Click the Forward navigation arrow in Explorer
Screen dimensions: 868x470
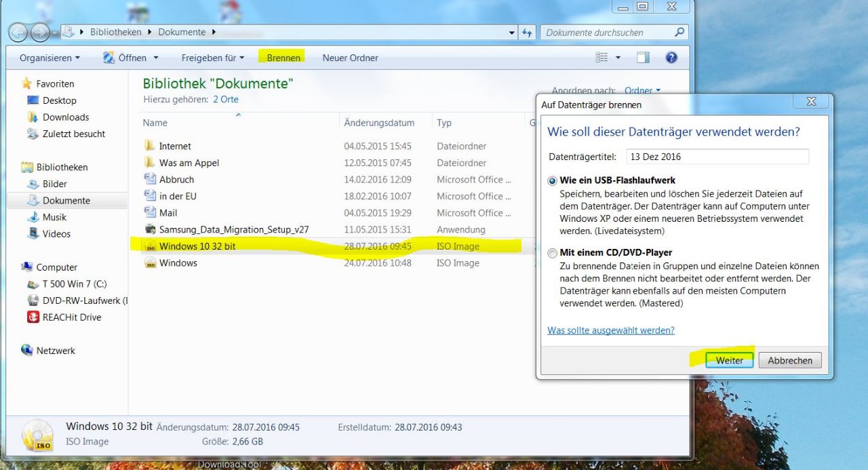(41, 32)
